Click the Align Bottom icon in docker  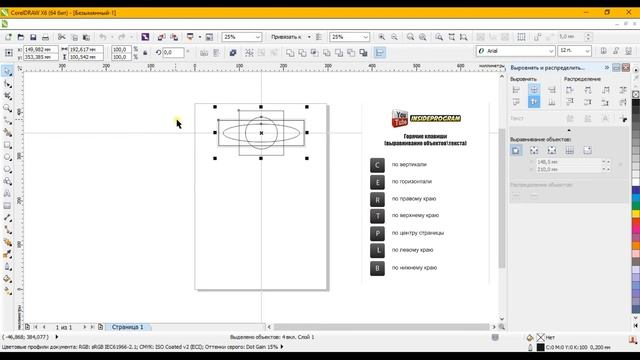(x=551, y=102)
